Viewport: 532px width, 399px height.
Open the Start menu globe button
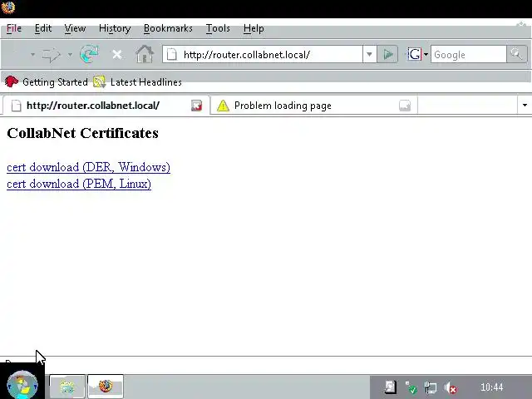pyautogui.click(x=22, y=385)
